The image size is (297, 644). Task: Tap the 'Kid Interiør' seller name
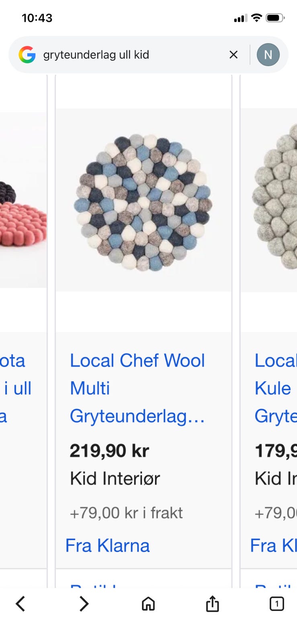[115, 479]
